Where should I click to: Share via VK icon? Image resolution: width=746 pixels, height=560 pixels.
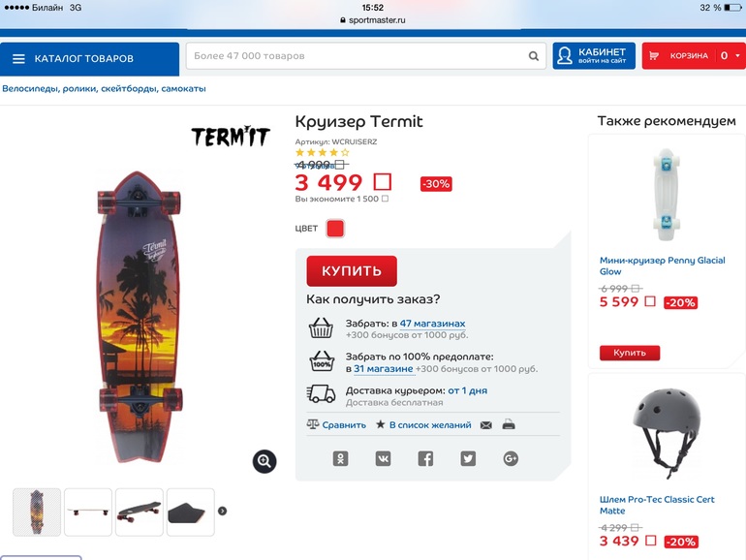point(383,458)
